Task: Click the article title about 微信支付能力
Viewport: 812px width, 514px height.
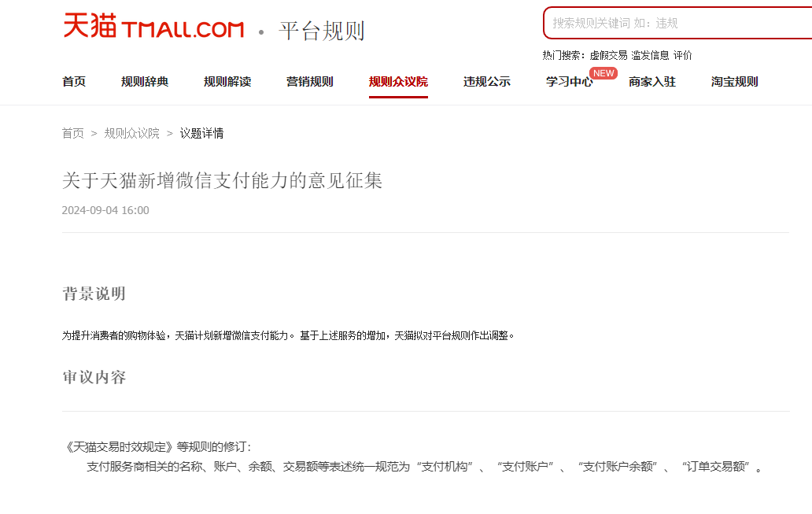Action: coord(222,180)
